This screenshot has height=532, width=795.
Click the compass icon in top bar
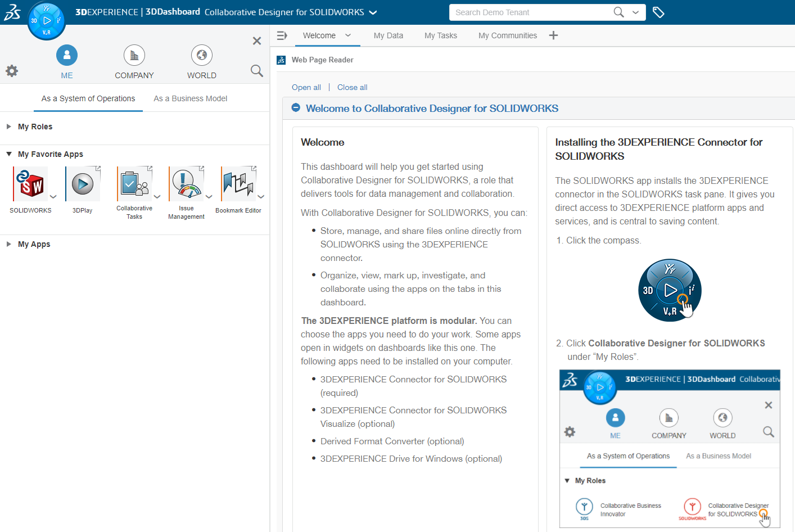47,21
